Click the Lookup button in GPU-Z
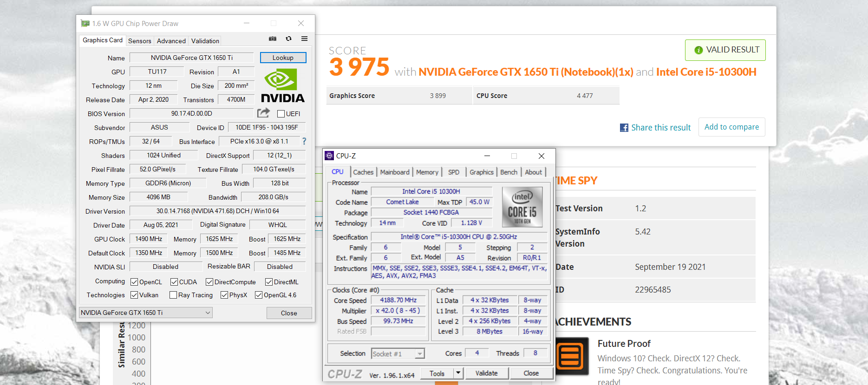This screenshot has height=385, width=868. (x=283, y=58)
